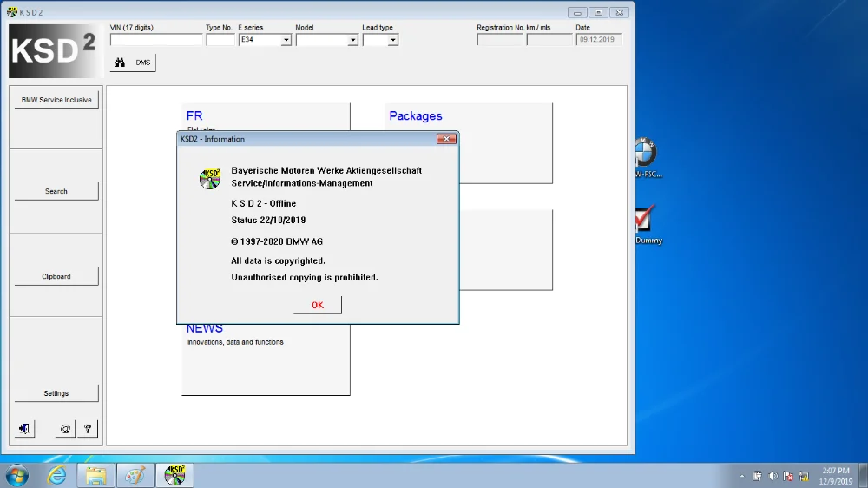868x488 pixels.
Task: Open the Search panel button
Action: click(56, 191)
